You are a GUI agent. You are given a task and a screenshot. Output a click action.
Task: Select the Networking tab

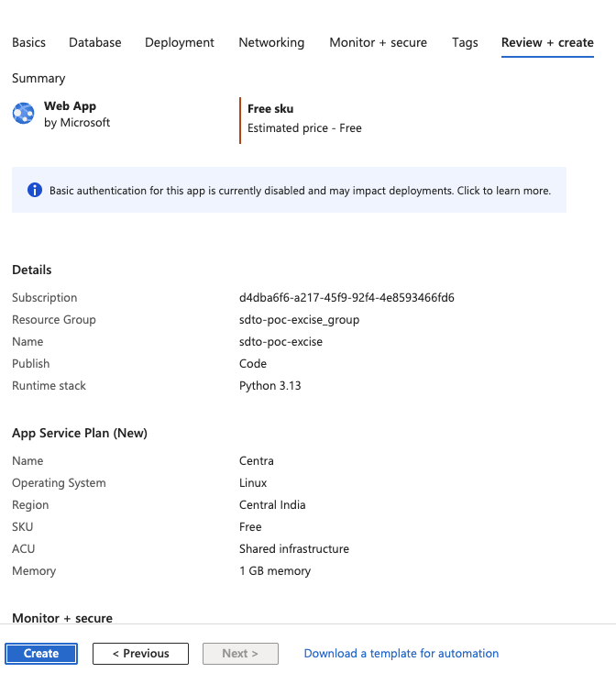click(271, 42)
